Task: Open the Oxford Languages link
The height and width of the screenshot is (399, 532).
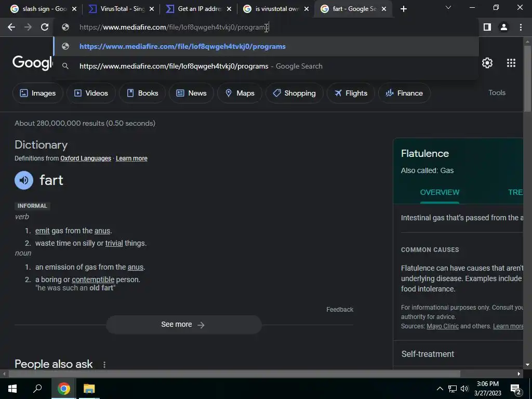Action: [x=86, y=158]
